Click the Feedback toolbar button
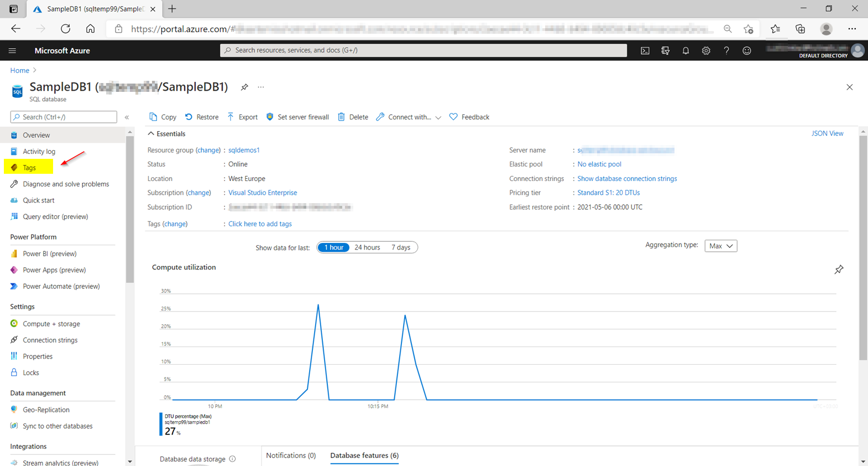Image resolution: width=868 pixels, height=466 pixels. click(469, 117)
